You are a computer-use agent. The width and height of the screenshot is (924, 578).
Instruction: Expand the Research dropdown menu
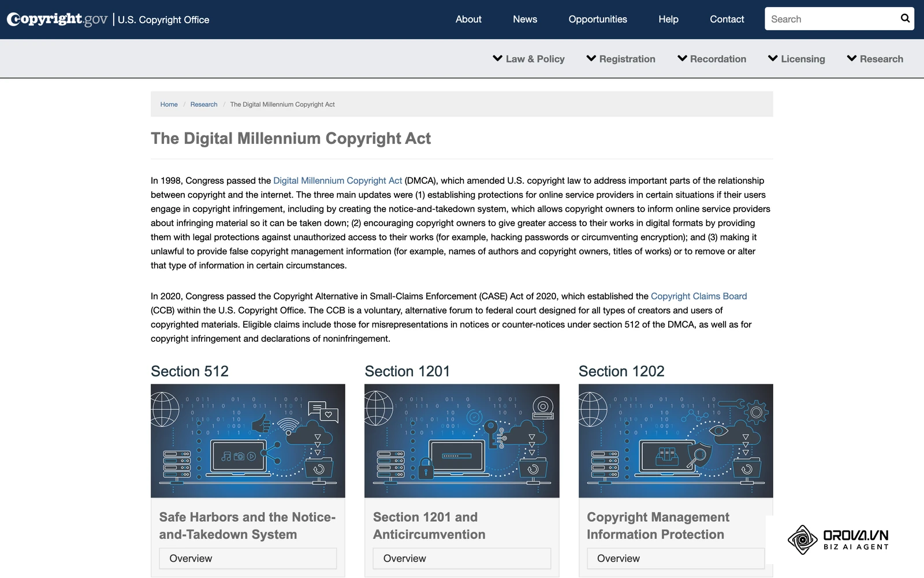coord(875,59)
